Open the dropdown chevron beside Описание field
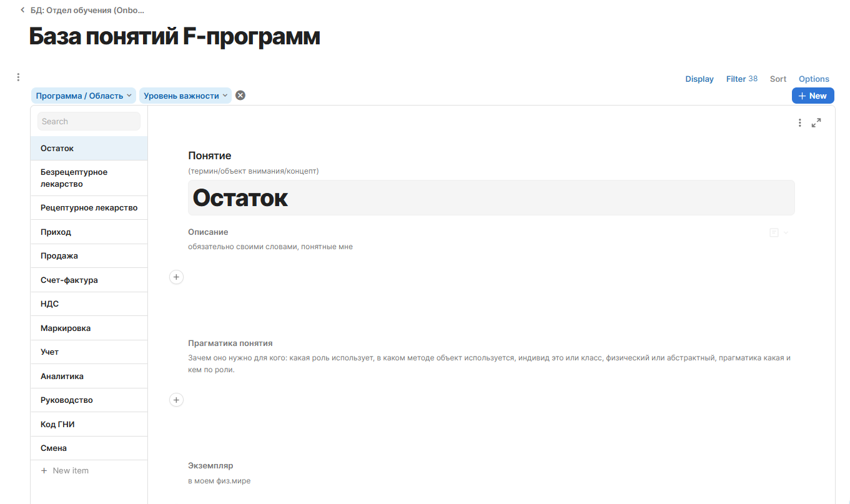This screenshot has height=504, width=850. [786, 232]
